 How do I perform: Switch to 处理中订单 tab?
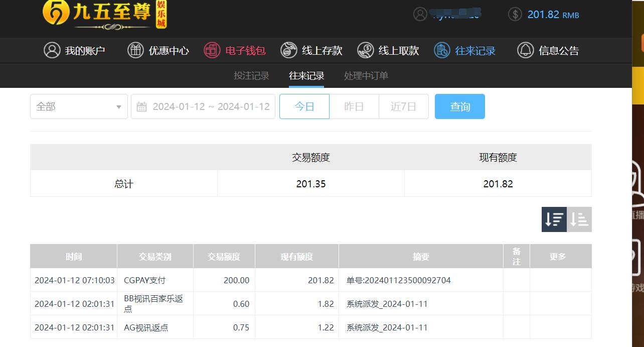[x=366, y=76]
